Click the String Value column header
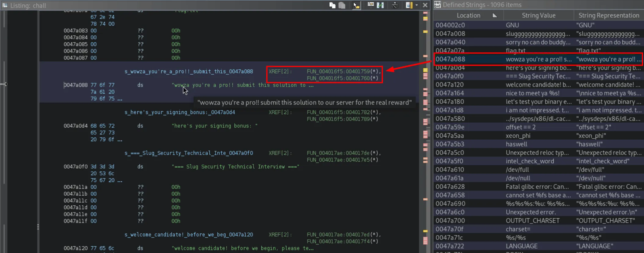 [x=538, y=15]
